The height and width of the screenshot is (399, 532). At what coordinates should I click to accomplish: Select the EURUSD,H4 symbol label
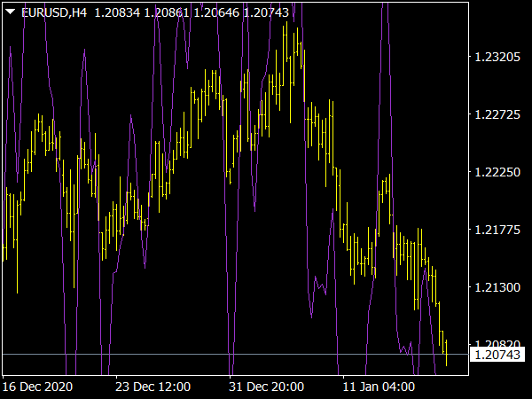pos(54,13)
